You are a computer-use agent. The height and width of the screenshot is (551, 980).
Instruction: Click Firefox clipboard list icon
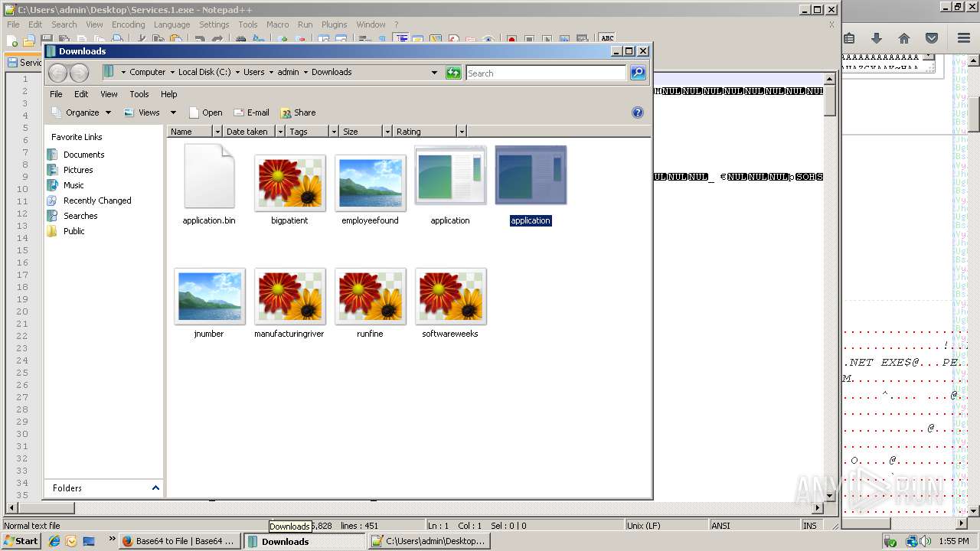click(x=849, y=38)
